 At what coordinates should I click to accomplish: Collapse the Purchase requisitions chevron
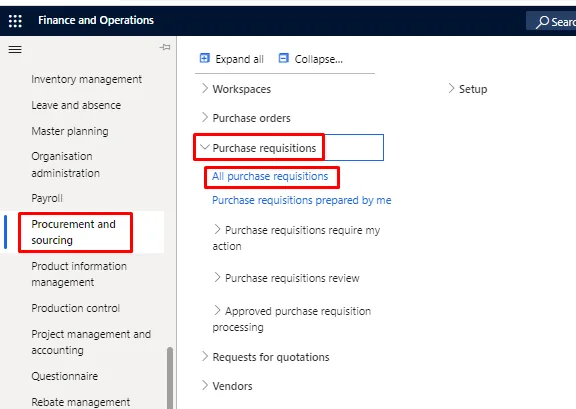pos(205,147)
